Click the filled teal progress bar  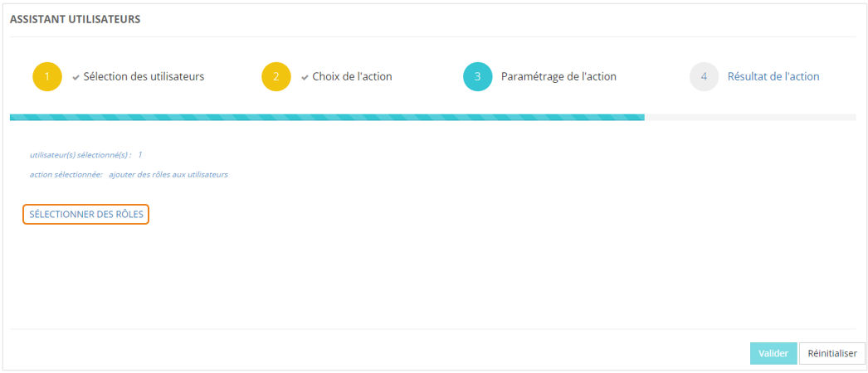[x=327, y=118]
